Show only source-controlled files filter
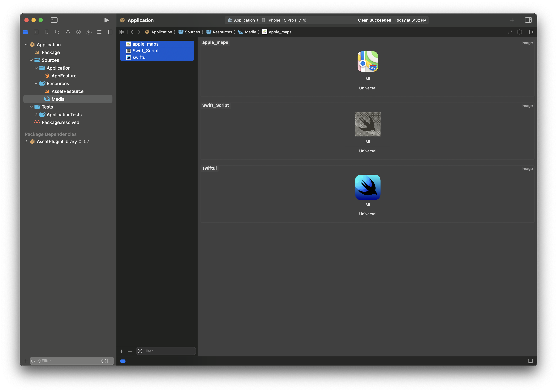The image size is (557, 392). [110, 361]
